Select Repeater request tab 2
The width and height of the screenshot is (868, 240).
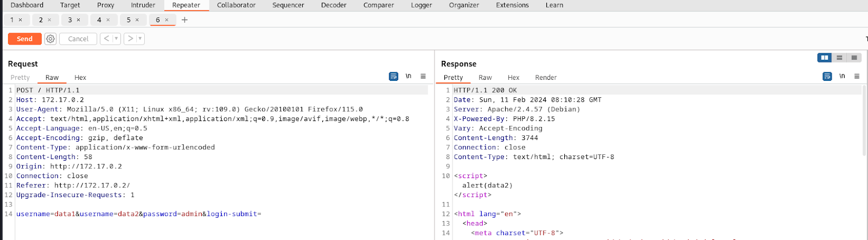coord(41,20)
